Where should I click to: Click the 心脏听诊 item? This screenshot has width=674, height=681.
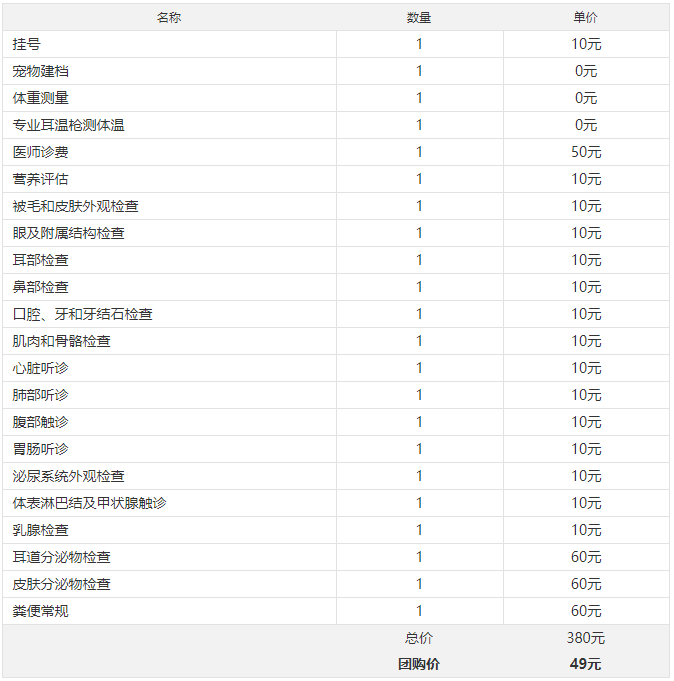pyautogui.click(x=40, y=368)
